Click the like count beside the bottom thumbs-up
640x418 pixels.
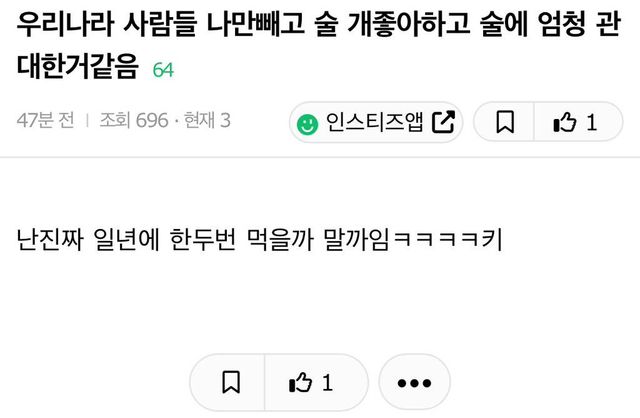coord(327,383)
